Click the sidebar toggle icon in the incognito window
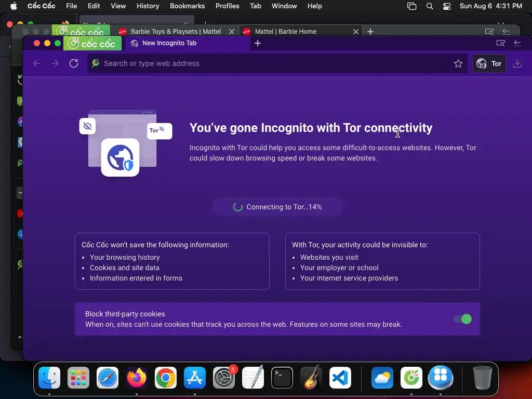The height and width of the screenshot is (399, 532). [517, 43]
